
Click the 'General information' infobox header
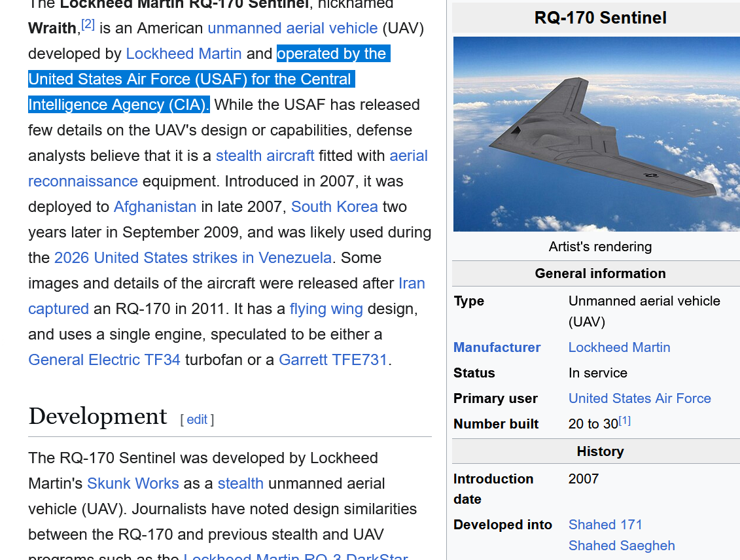coord(600,273)
